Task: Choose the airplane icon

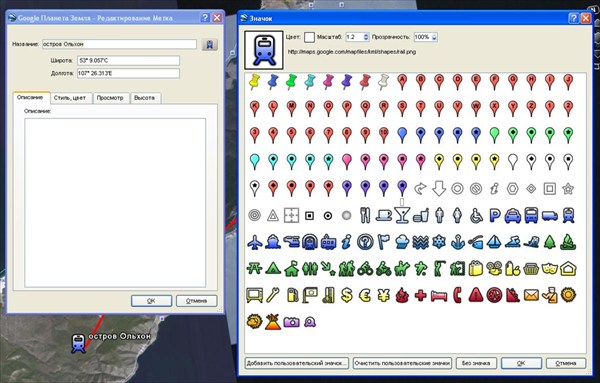Action: click(x=254, y=243)
